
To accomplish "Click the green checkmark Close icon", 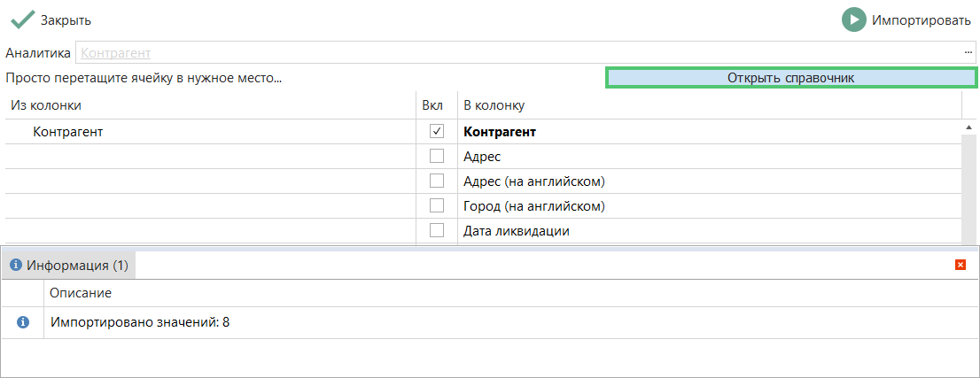I will pos(22,19).
